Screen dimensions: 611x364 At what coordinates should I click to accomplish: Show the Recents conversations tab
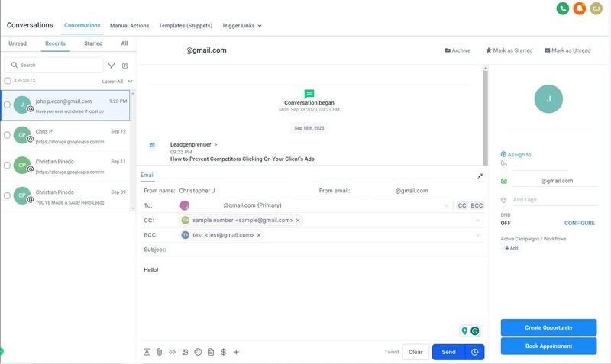[x=55, y=43]
